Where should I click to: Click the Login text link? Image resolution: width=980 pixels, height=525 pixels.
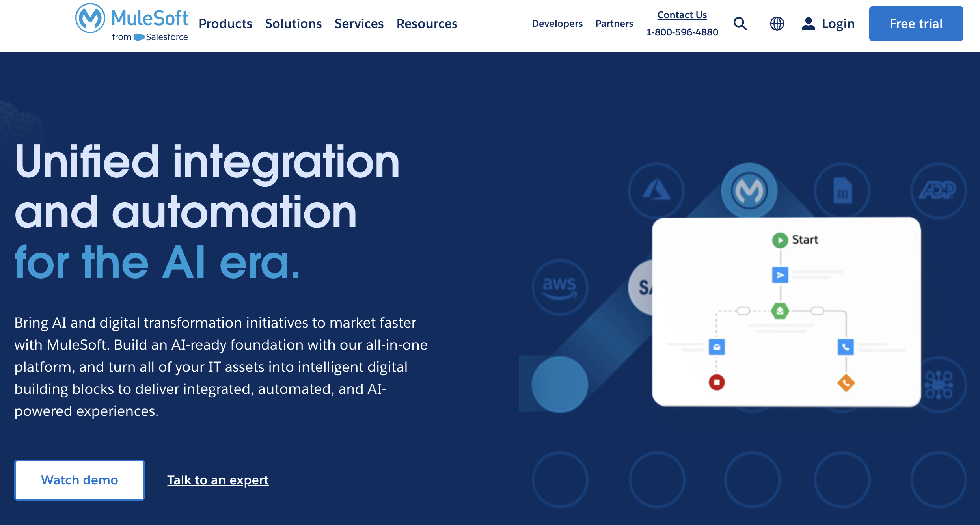coord(838,24)
